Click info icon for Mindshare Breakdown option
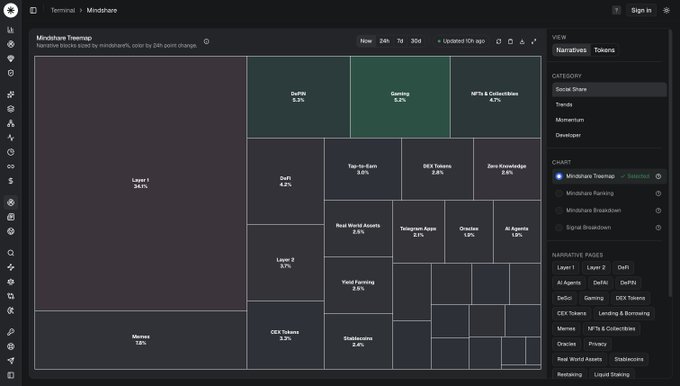Image resolution: width=680 pixels, height=386 pixels. click(x=658, y=210)
